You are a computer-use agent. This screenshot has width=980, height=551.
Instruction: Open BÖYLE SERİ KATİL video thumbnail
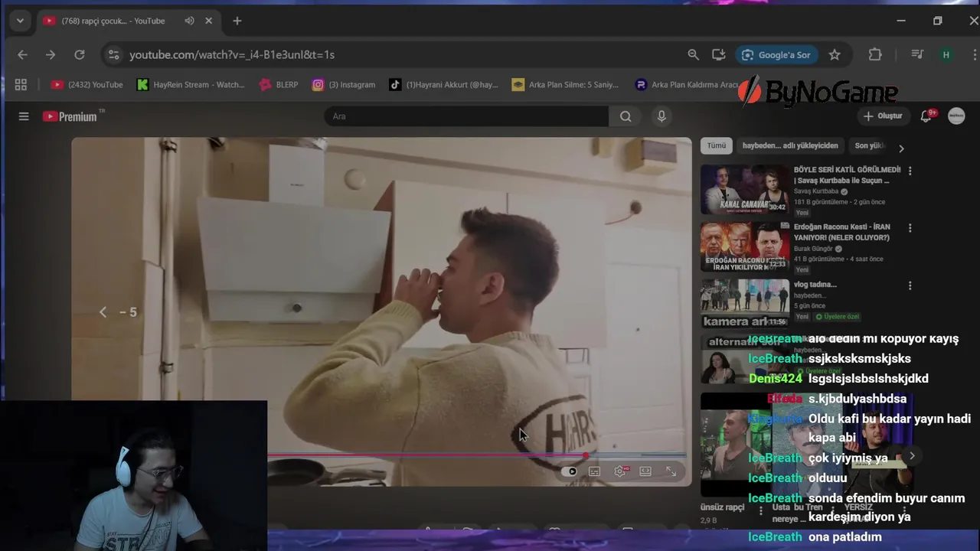(x=745, y=189)
